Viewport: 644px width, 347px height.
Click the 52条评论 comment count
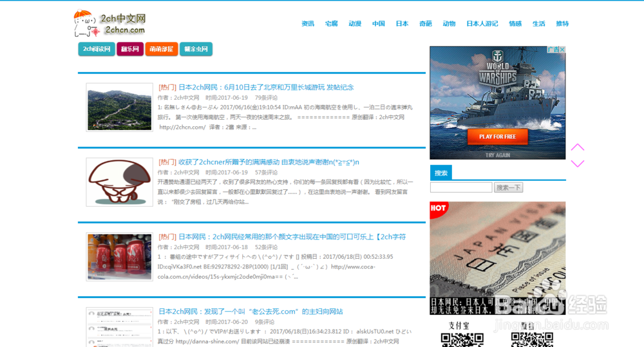click(266, 247)
